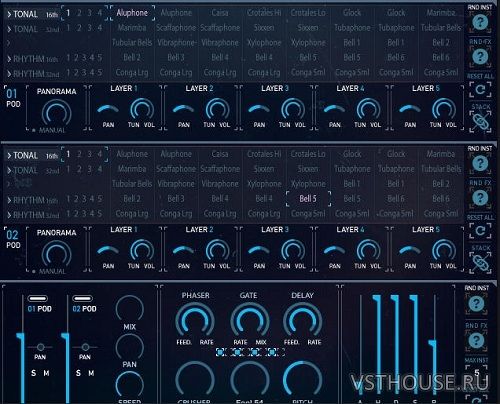Click RND FX icon in bottom master section
The height and width of the screenshot is (404, 500).
tap(476, 340)
